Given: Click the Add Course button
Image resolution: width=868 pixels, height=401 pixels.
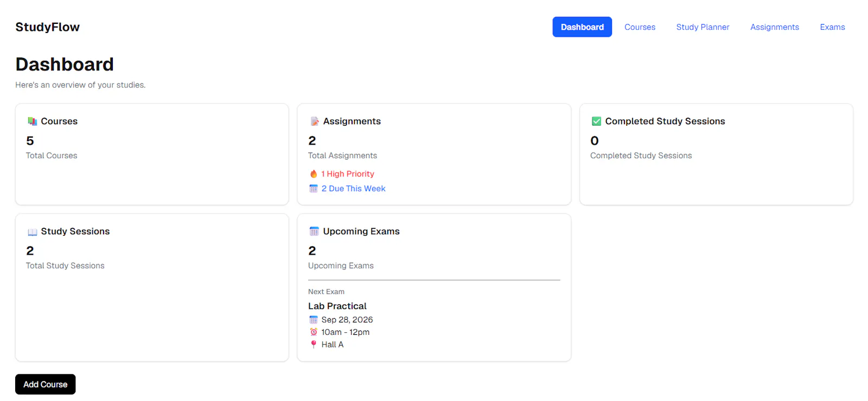Looking at the screenshot, I should point(46,384).
